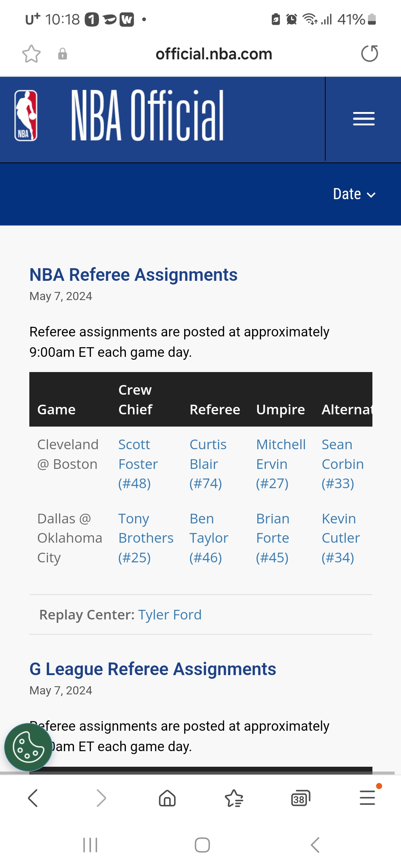Tap the NBA logo

click(x=26, y=116)
